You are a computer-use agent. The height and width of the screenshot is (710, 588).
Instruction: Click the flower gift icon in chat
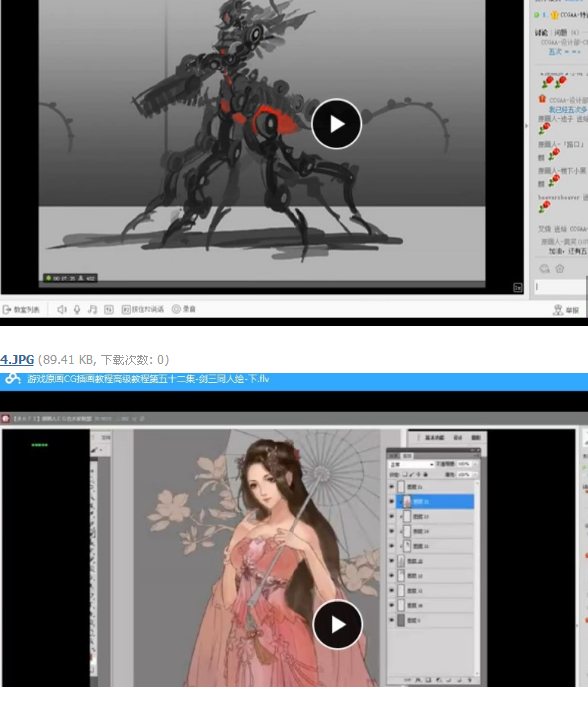(560, 268)
